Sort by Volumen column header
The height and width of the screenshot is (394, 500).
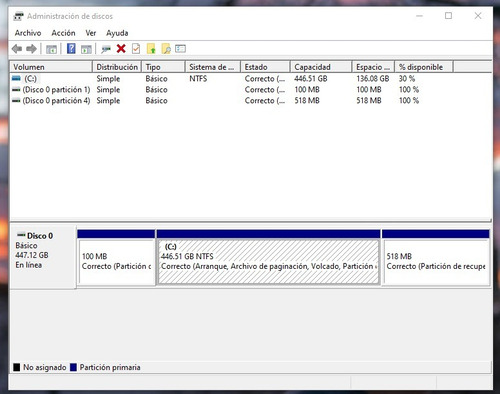point(51,67)
